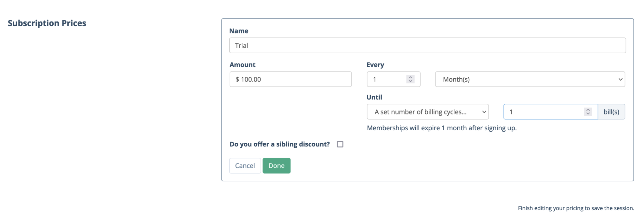
Task: Click the Subscription Prices heading
Action: click(47, 23)
